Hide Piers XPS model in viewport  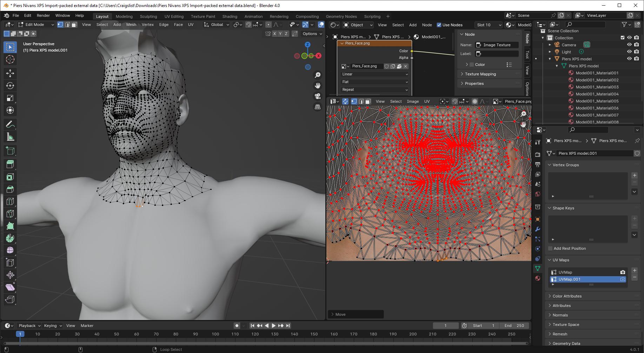tap(629, 59)
